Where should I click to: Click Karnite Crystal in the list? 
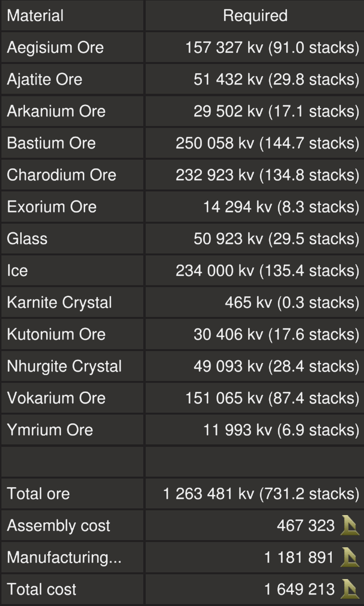pos(59,303)
